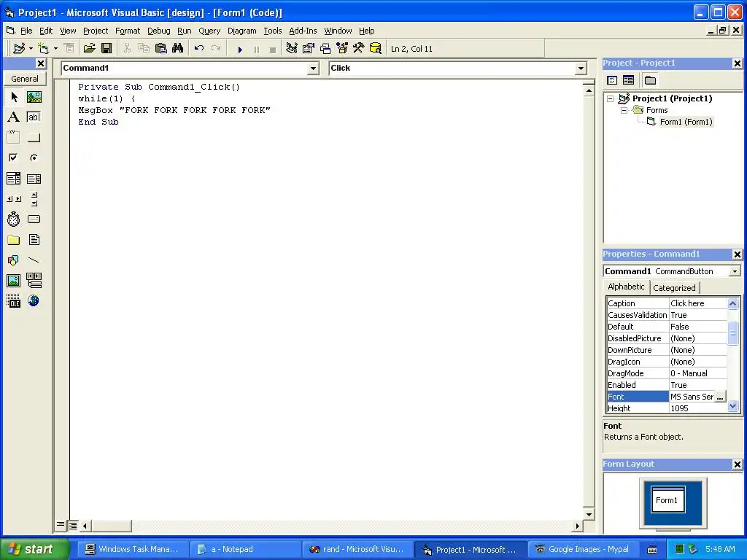Select the VScrollBar control tool

pyautogui.click(x=34, y=199)
